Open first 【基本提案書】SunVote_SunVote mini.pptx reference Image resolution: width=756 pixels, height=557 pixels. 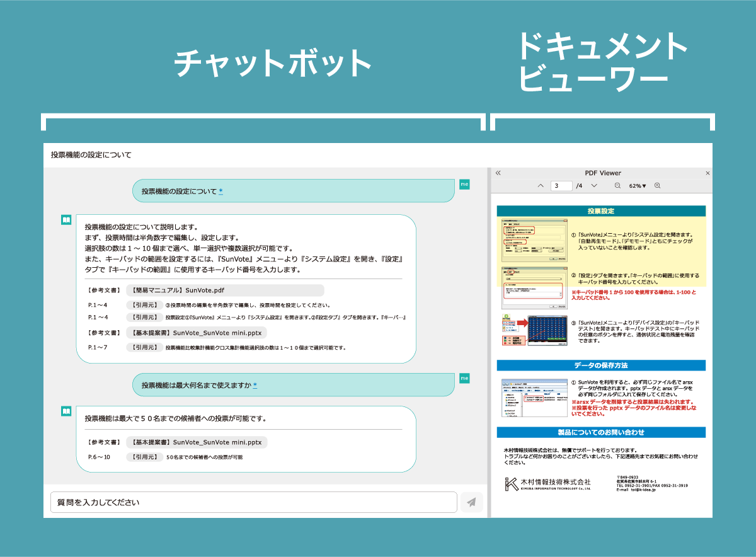coord(197,333)
